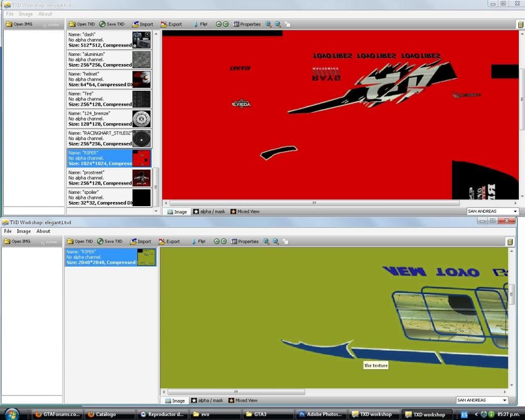The height and width of the screenshot is (420, 525).
Task: Open File menu in elegant1.txd window
Action: click(8, 231)
